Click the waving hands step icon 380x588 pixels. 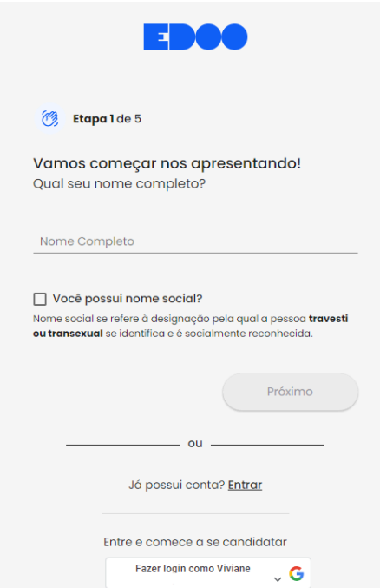49,119
